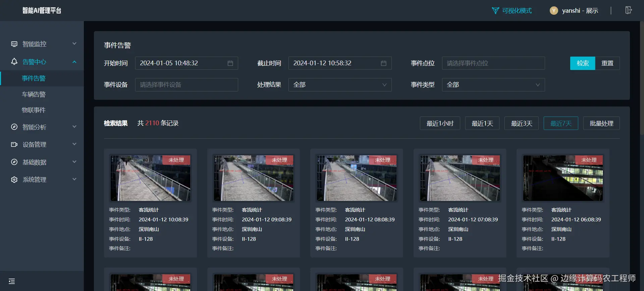Open calendar icon in 开始时间 field
The height and width of the screenshot is (291, 644).
[230, 63]
